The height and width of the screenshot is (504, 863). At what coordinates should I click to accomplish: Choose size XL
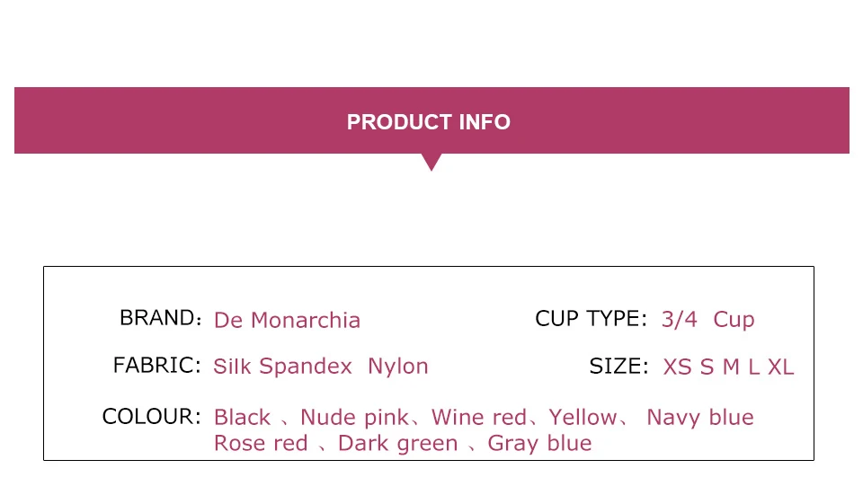pyautogui.click(x=780, y=367)
